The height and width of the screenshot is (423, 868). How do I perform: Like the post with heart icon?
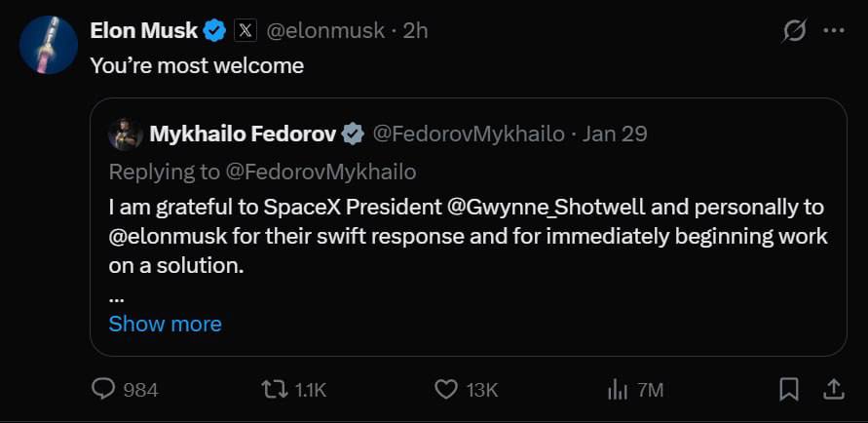pos(445,389)
